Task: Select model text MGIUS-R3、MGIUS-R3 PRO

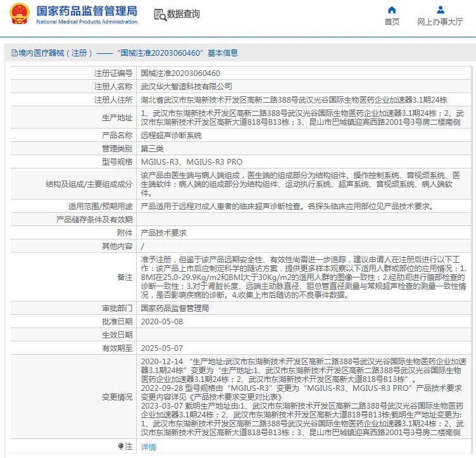Action: pos(192,162)
